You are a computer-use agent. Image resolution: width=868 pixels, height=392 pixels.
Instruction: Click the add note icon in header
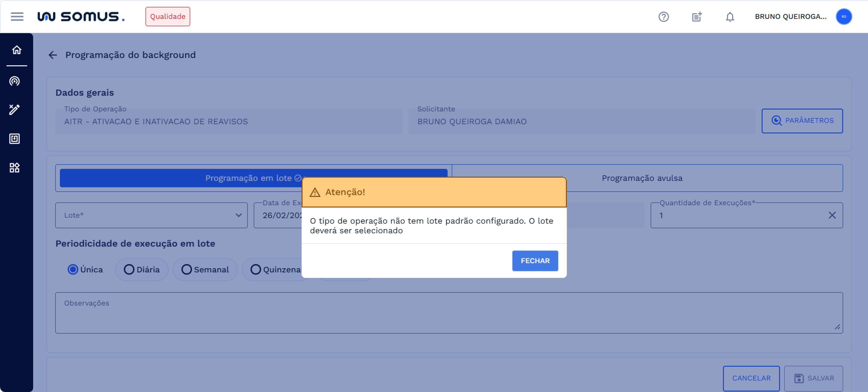(696, 17)
